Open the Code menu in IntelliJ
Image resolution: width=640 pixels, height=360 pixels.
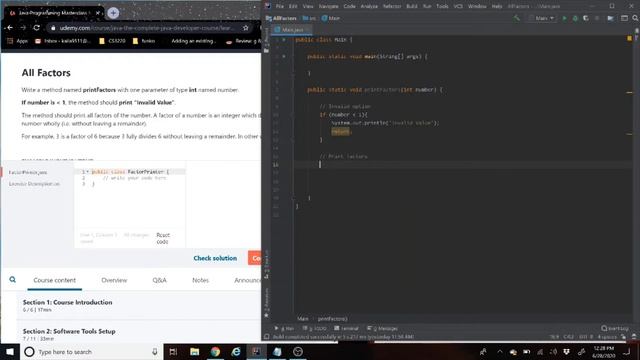tap(349, 6)
